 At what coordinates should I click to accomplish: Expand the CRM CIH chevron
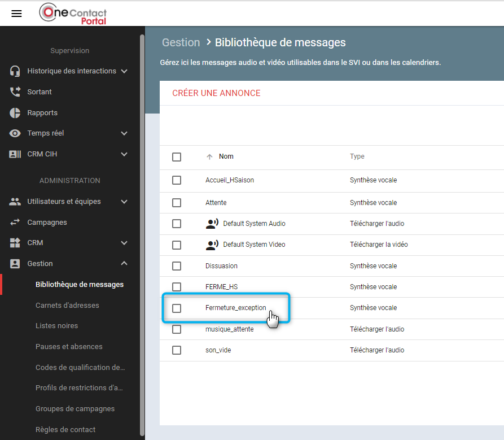(124, 154)
